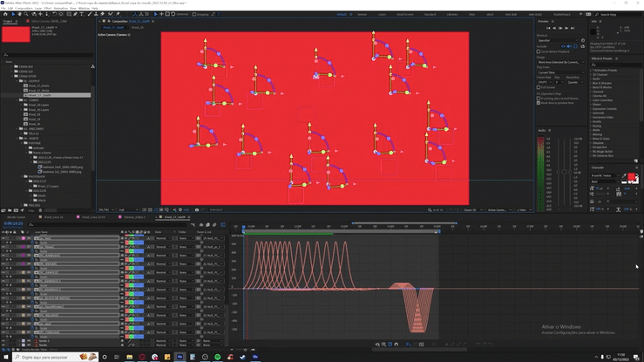Check Cache Before Playback option

point(539,51)
